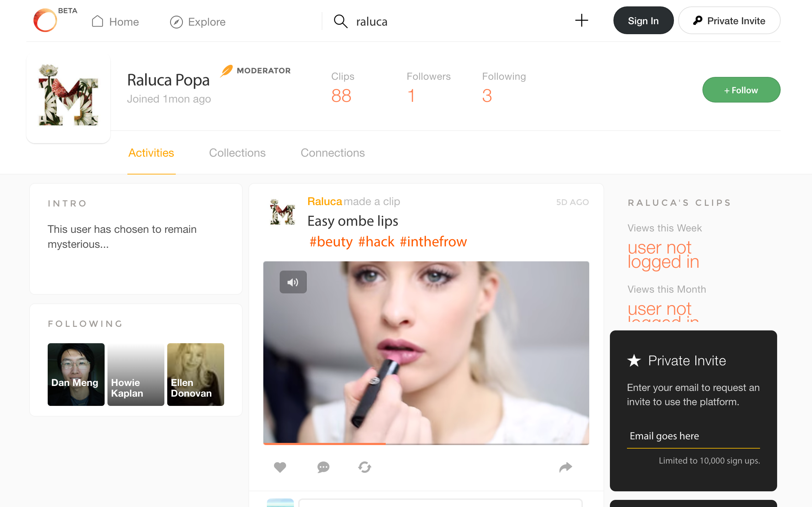
Task: Click the search magnifier icon
Action: point(340,21)
